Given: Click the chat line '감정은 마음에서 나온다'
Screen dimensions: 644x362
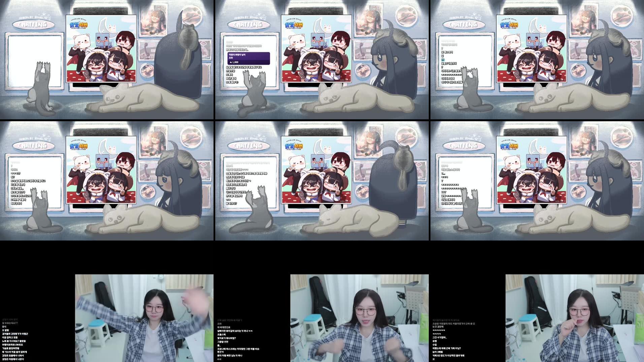Looking at the screenshot, I should click(x=13, y=359).
